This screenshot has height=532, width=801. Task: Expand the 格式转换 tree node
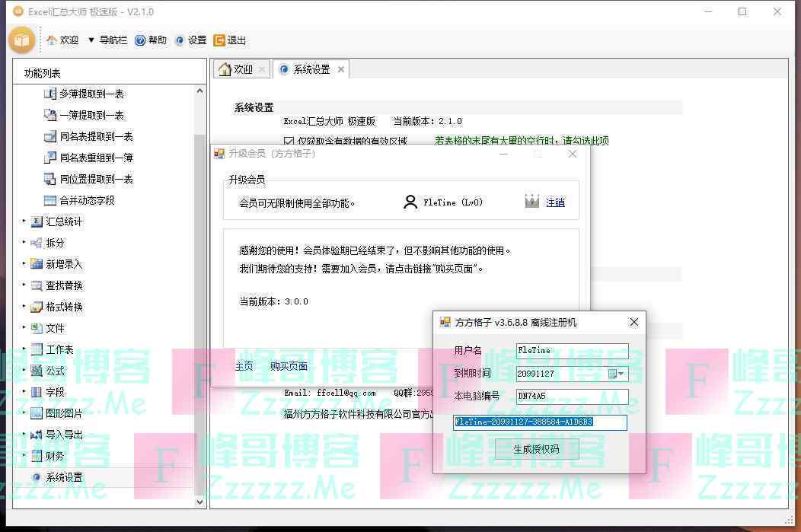[24, 307]
